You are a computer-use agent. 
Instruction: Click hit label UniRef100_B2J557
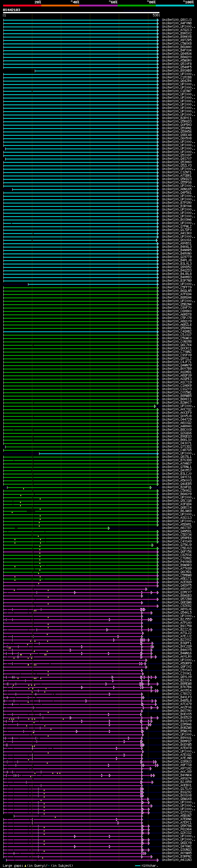177,619
